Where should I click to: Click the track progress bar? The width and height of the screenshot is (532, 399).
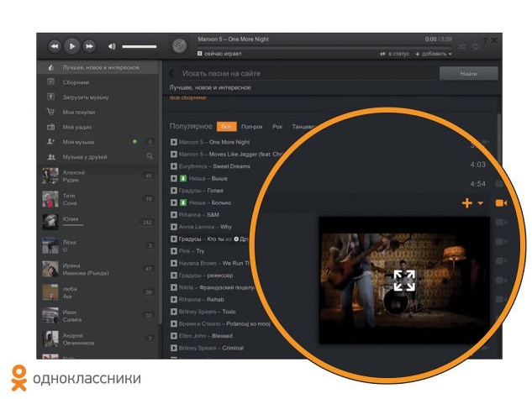pos(324,45)
